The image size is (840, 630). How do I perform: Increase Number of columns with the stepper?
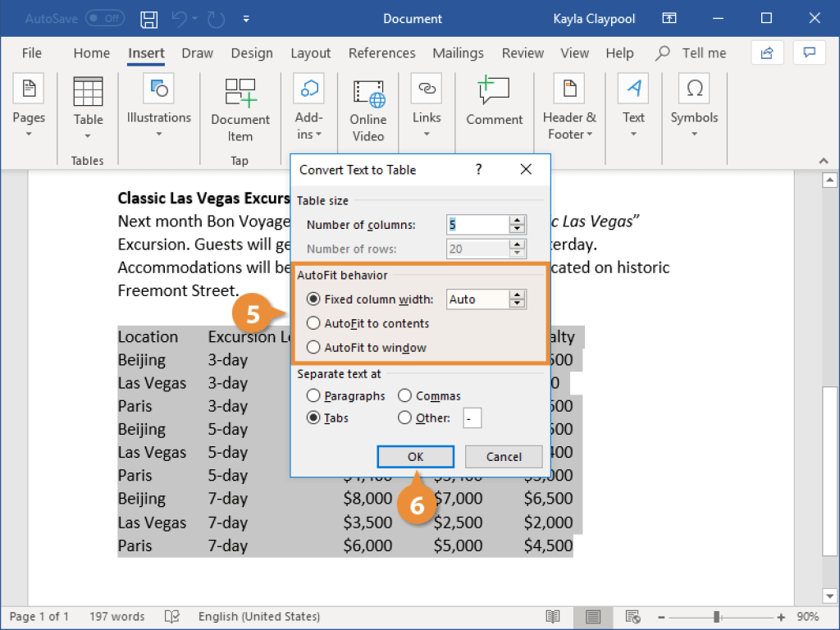[x=518, y=220]
